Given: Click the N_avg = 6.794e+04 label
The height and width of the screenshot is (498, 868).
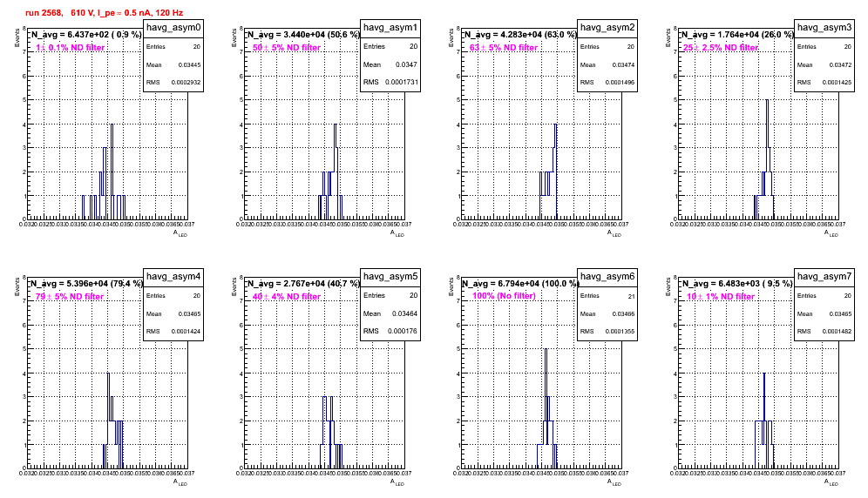Looking at the screenshot, I should 519,283.
